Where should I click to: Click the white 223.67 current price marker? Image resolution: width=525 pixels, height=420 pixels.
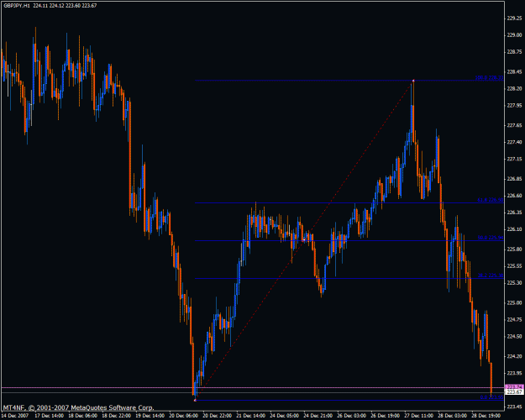[x=514, y=392]
